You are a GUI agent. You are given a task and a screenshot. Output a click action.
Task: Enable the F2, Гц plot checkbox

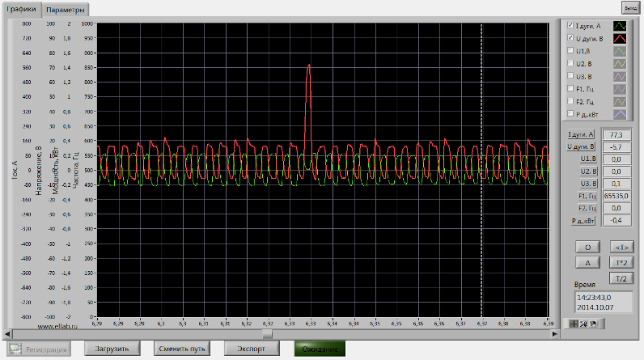coord(570,101)
